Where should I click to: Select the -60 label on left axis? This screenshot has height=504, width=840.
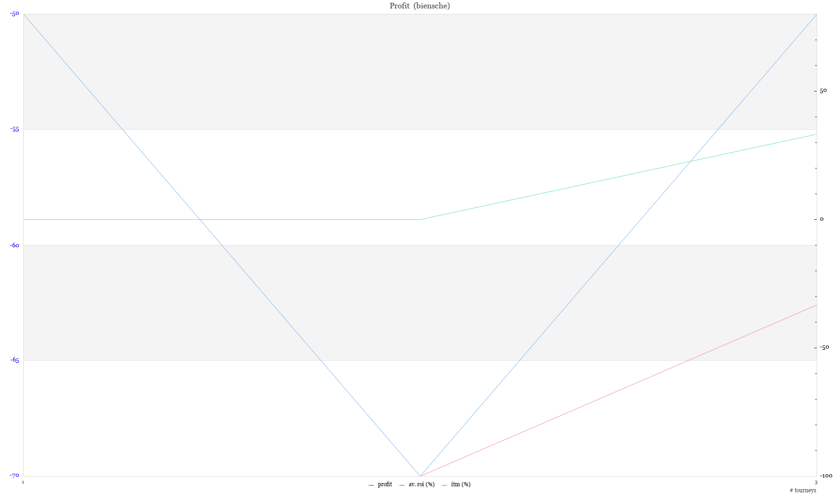(14, 245)
